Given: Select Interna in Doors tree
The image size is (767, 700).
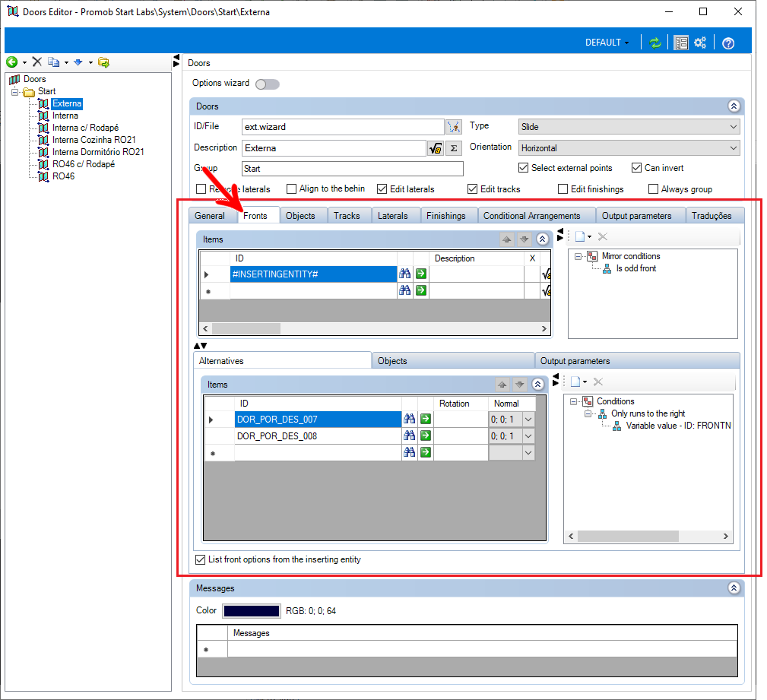Looking at the screenshot, I should pos(65,116).
